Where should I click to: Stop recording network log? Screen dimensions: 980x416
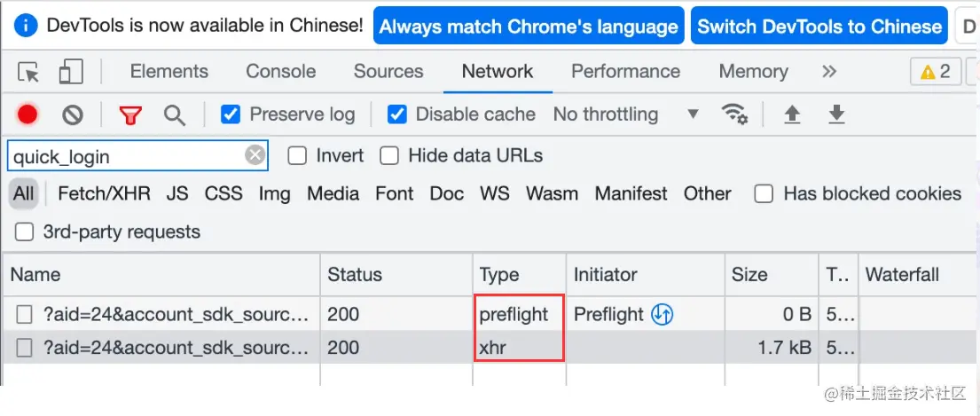pyautogui.click(x=27, y=114)
